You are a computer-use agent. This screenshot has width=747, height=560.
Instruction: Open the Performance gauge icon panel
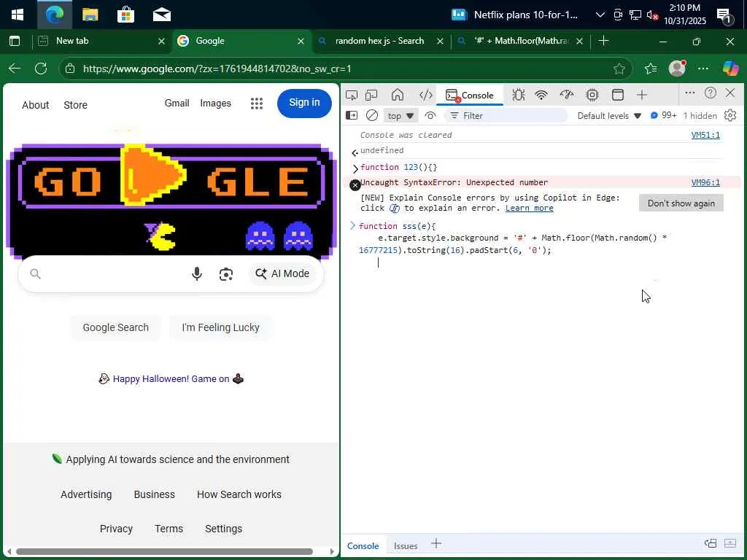click(x=566, y=95)
